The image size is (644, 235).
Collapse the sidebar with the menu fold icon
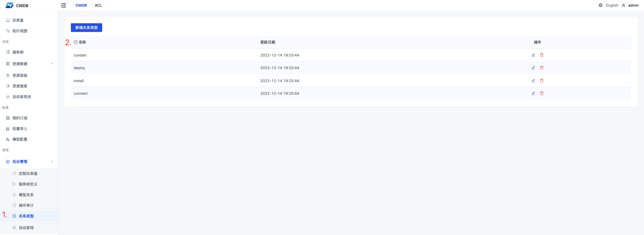tap(64, 5)
